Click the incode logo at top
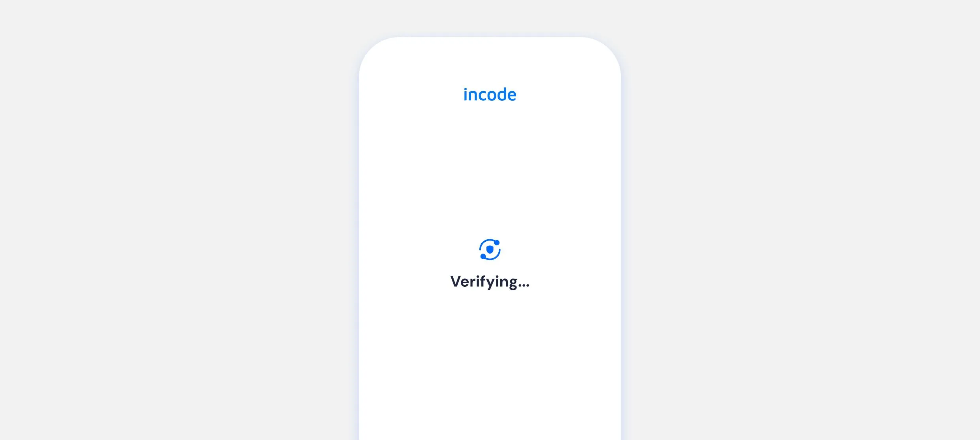The image size is (980, 440). pyautogui.click(x=490, y=95)
